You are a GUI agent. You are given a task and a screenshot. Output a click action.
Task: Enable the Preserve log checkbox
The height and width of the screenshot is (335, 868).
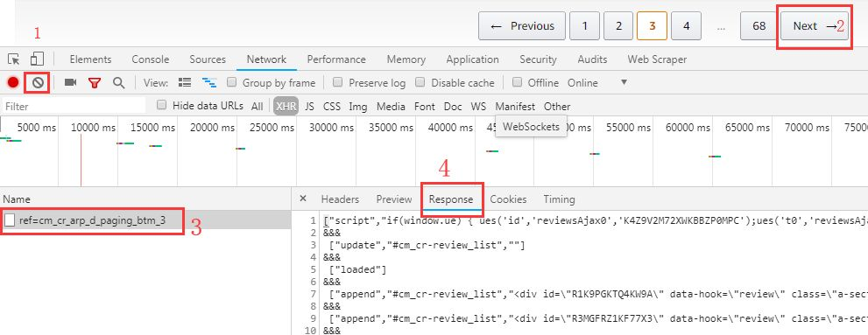[336, 82]
